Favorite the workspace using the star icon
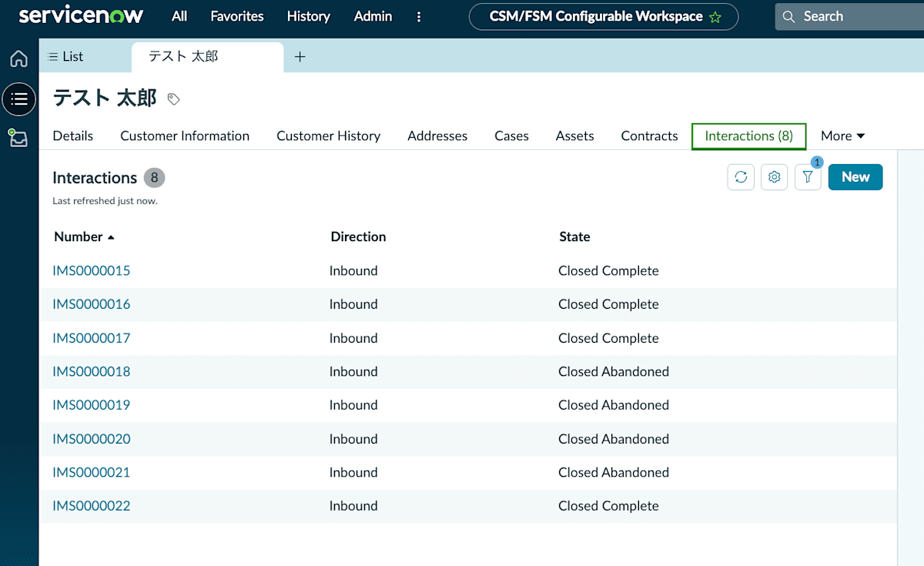 (715, 17)
